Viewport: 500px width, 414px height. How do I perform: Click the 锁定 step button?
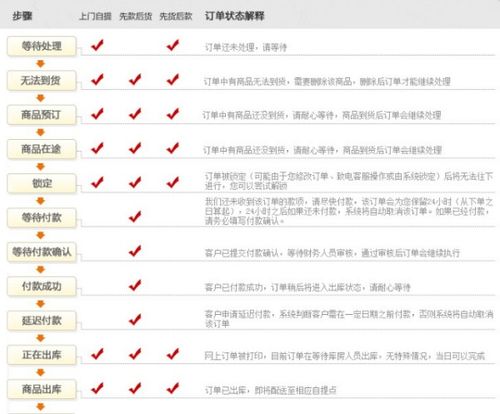(42, 183)
